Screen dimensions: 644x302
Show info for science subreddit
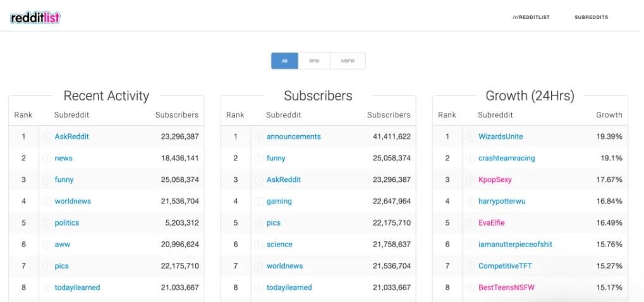tap(258, 245)
